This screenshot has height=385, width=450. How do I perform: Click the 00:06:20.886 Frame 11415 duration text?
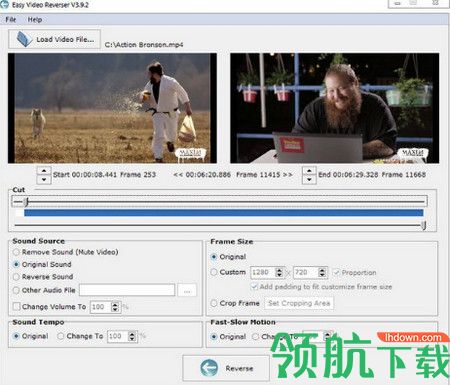[x=233, y=175]
